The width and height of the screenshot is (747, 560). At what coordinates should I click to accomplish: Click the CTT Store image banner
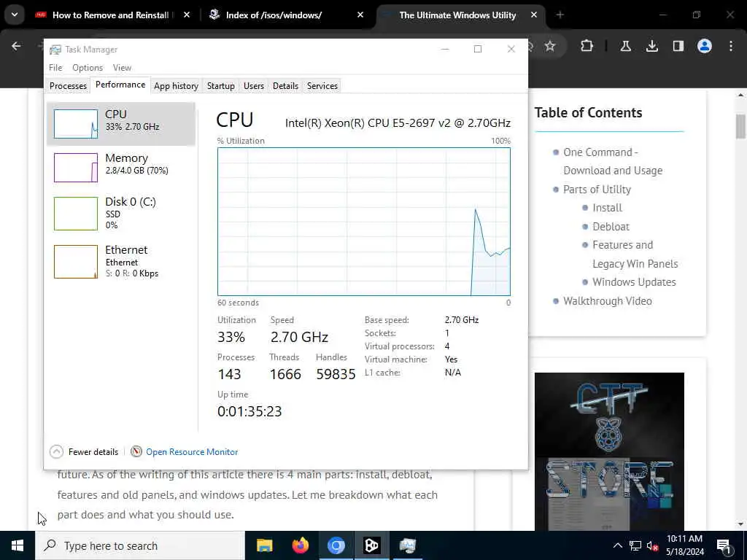(x=609, y=451)
